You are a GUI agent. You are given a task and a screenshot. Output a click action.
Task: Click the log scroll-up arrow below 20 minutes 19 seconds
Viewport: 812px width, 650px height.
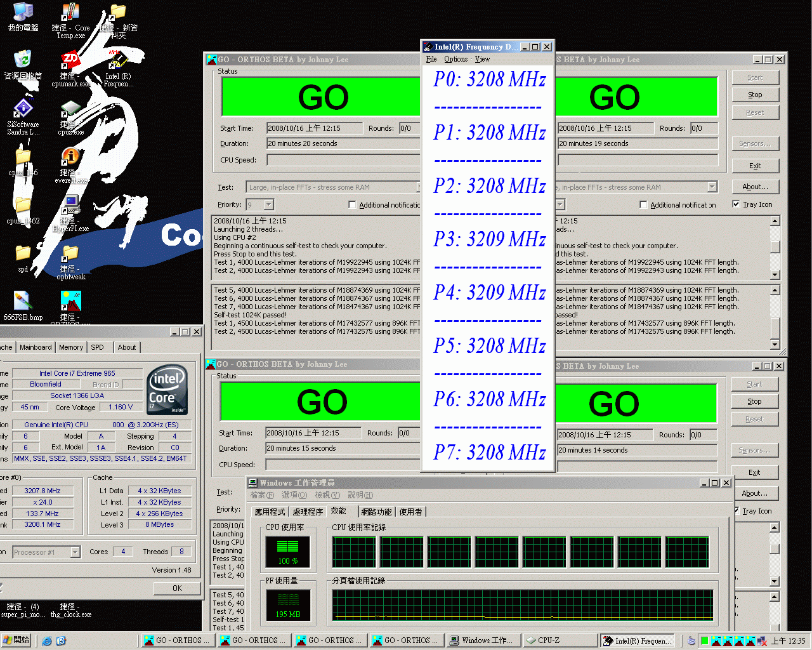pyautogui.click(x=775, y=221)
